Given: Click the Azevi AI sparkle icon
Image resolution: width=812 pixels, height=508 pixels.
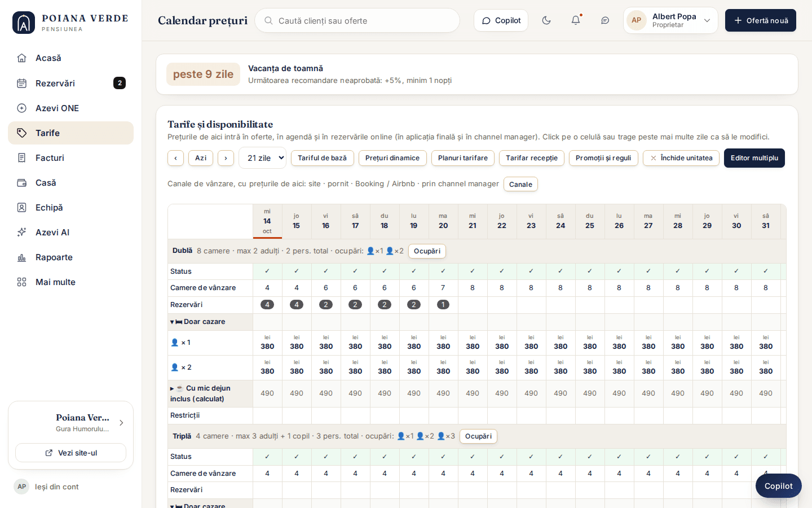Looking at the screenshot, I should coord(21,232).
